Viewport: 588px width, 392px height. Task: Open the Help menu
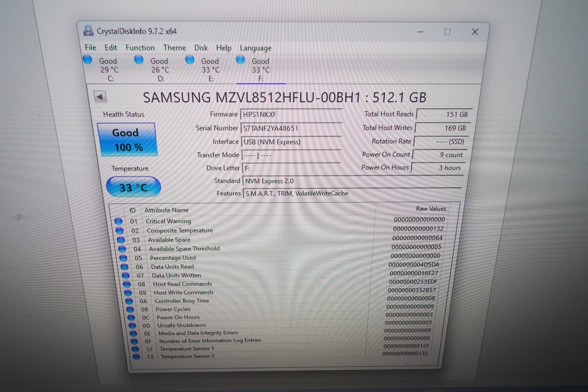pyautogui.click(x=224, y=48)
